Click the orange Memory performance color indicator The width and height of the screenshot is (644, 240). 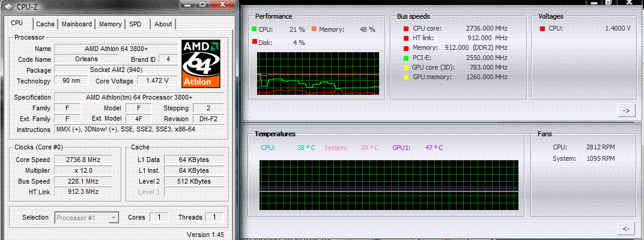click(314, 29)
